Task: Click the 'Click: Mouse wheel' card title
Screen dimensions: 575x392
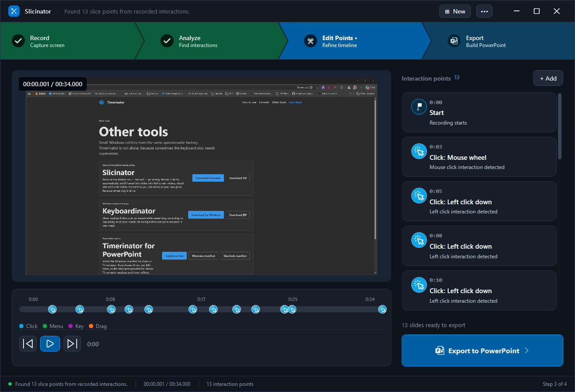Action: [x=458, y=158]
